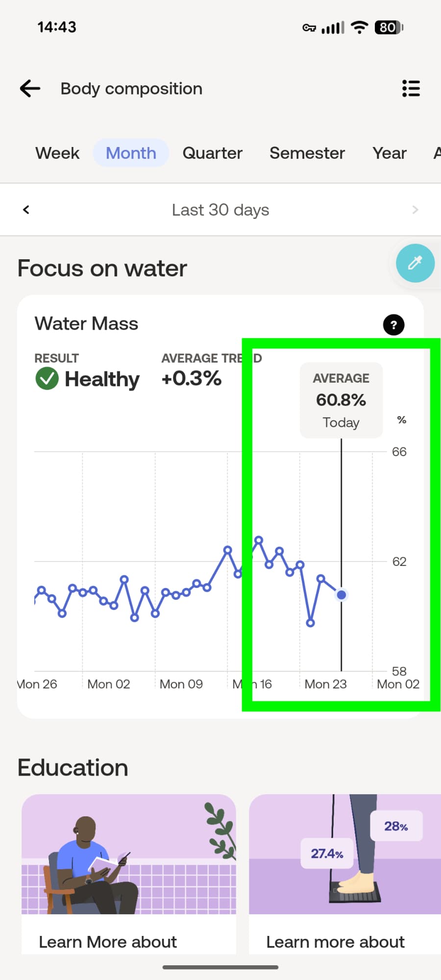
Task: Tap the Average 60.8% Today tooltip
Action: [x=341, y=400]
